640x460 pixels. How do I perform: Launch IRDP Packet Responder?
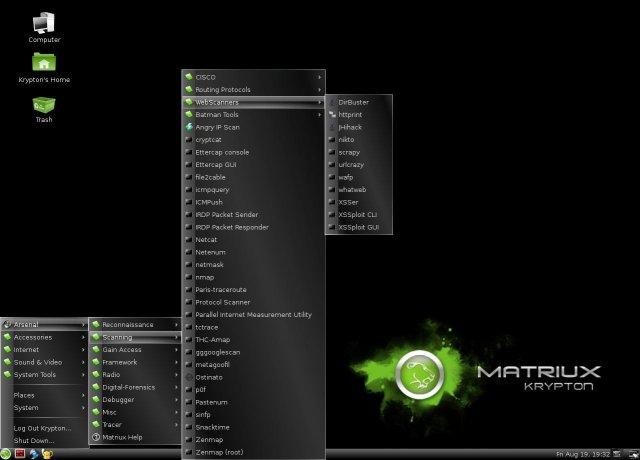click(x=253, y=227)
